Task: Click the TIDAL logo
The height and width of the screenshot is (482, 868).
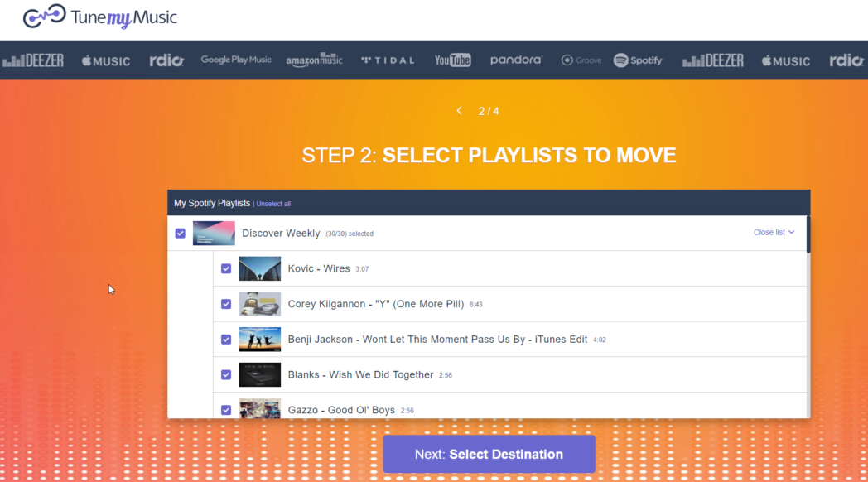Action: 388,60
